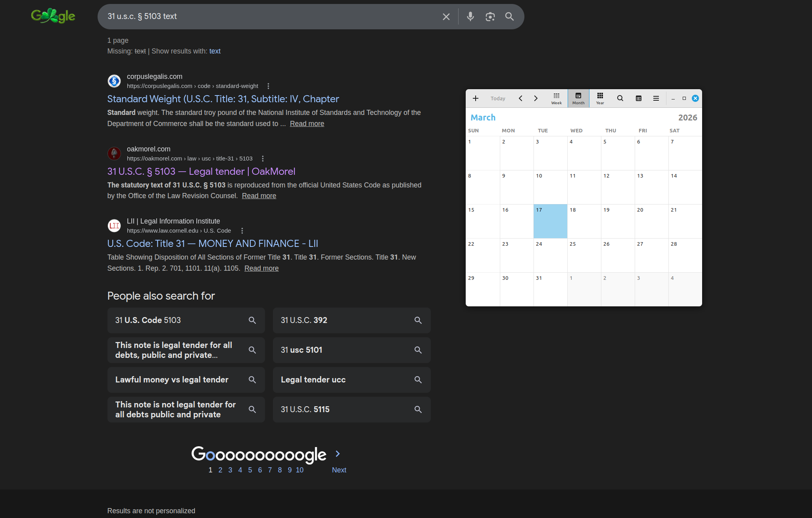Open 31 U.S.C. § 5103 Legal tender link
This screenshot has width=812, height=518.
[201, 172]
